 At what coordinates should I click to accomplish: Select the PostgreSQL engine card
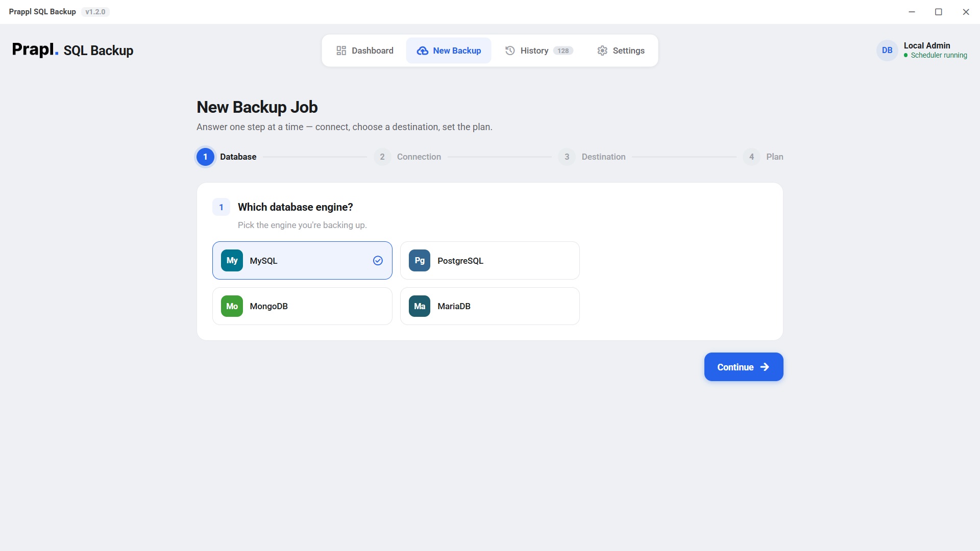click(490, 260)
